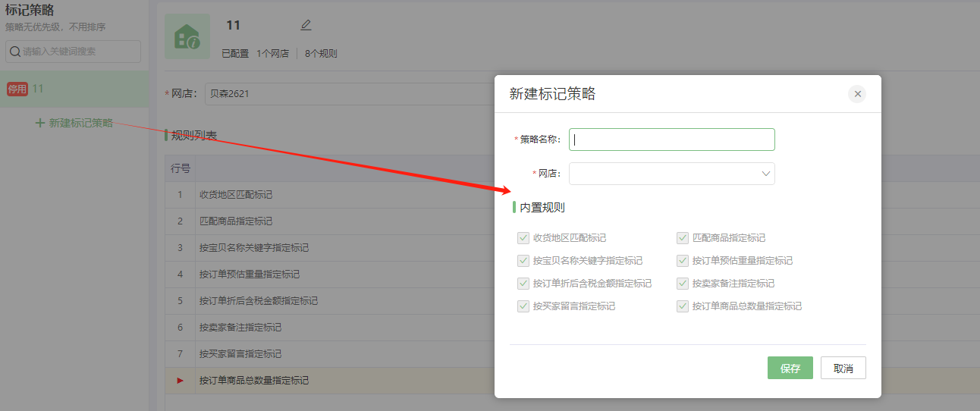
Task: Click the dialog title 新建标记策略
Action: pyautogui.click(x=552, y=94)
